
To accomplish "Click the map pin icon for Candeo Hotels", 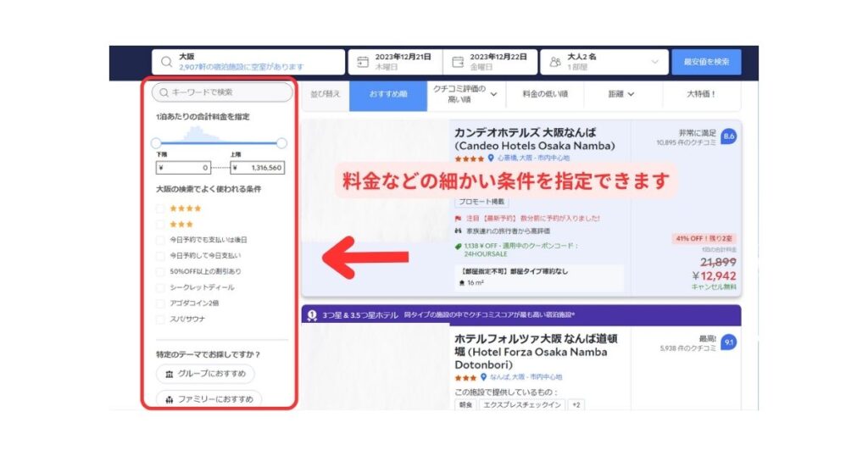I will coord(491,158).
